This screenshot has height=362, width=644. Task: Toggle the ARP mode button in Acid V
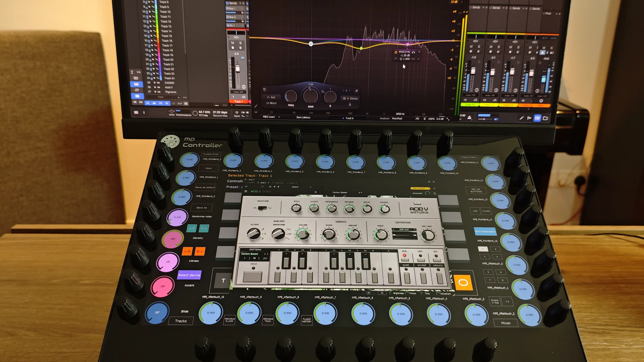click(420, 260)
